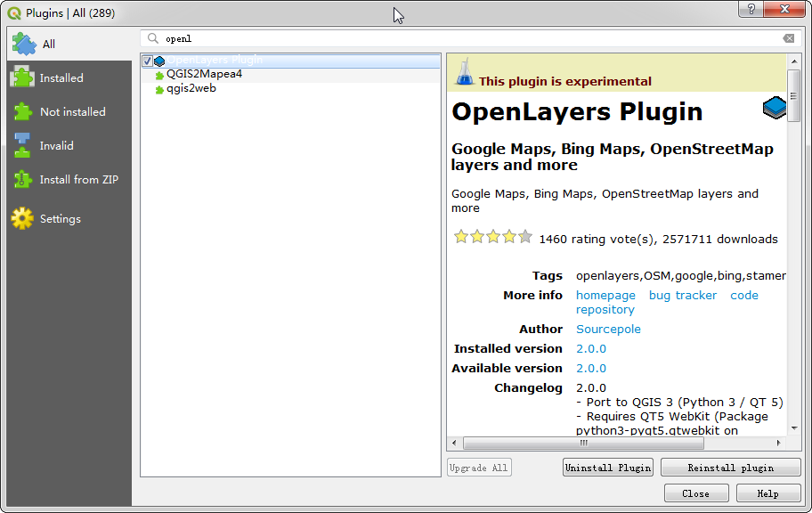
Task: Click horizontal scrollbar right arrow
Action: coord(778,443)
